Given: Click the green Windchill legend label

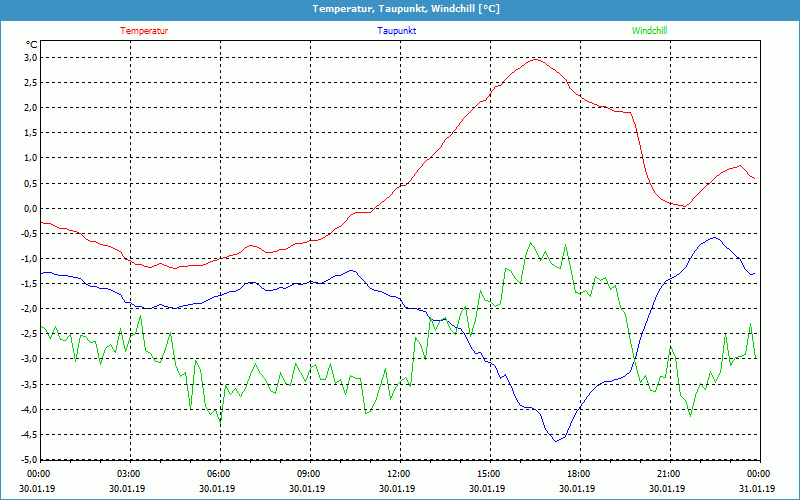Looking at the screenshot, I should [649, 31].
